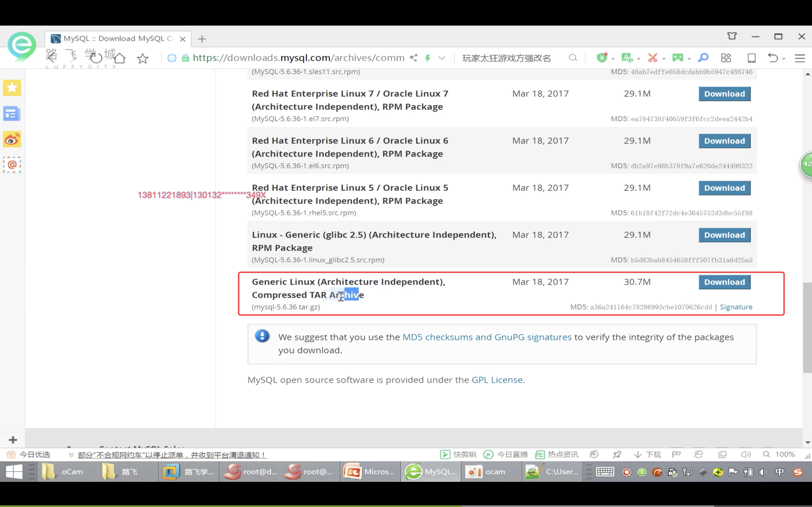Open the translate tool dropdown arrow
The image size is (812, 507).
(x=638, y=59)
